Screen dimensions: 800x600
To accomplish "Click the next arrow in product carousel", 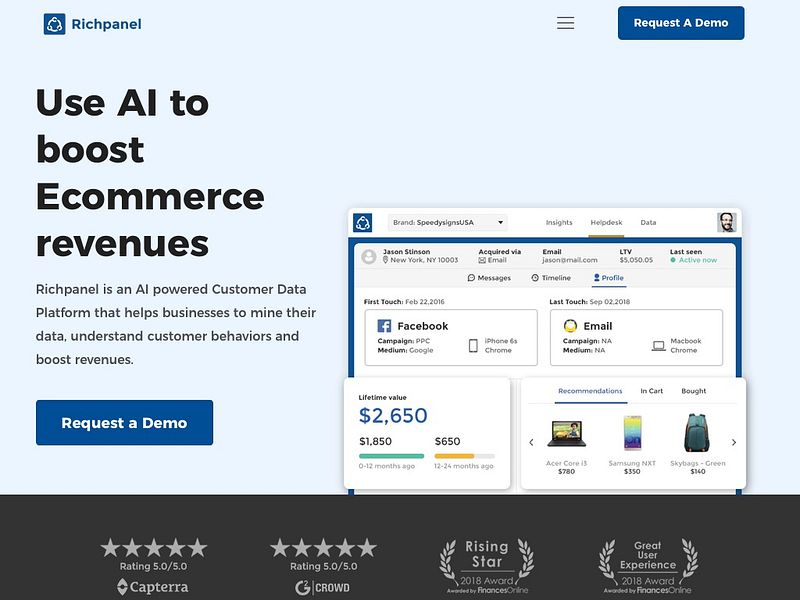I will coord(734,442).
